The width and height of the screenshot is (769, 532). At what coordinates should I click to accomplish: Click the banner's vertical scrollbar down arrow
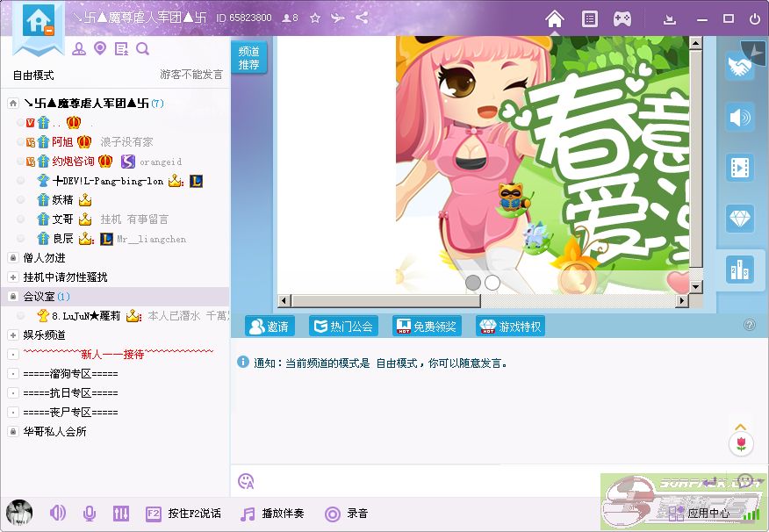point(695,287)
